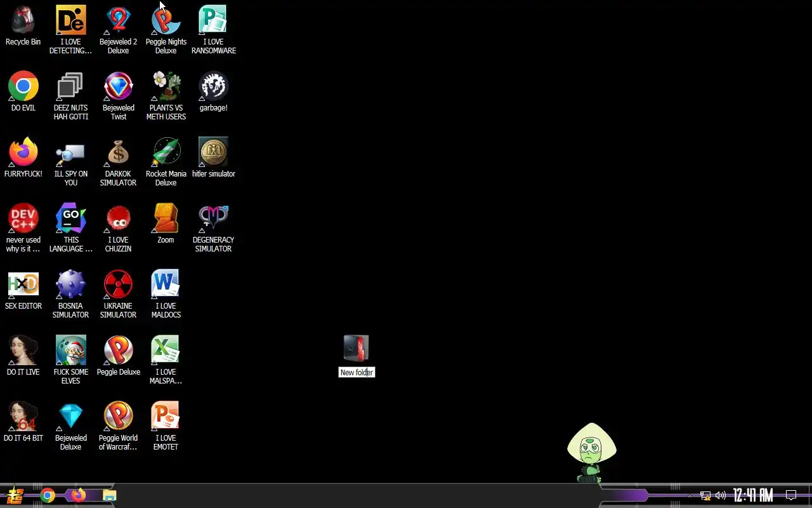The height and width of the screenshot is (508, 812).
Task: Open File Explorer from the taskbar
Action: pos(109,495)
